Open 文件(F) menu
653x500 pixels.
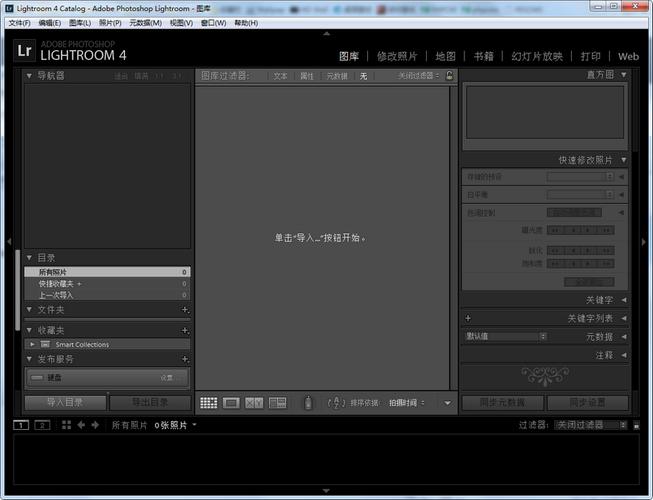click(x=20, y=23)
